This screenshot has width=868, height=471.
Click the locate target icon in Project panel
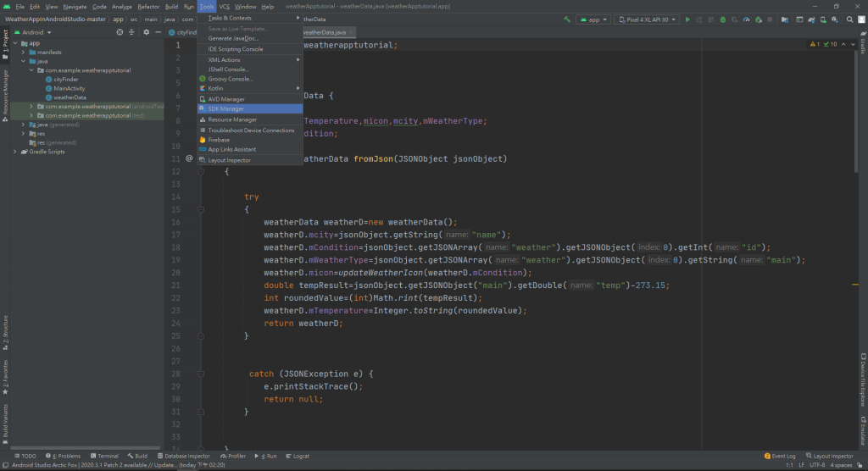tap(120, 32)
